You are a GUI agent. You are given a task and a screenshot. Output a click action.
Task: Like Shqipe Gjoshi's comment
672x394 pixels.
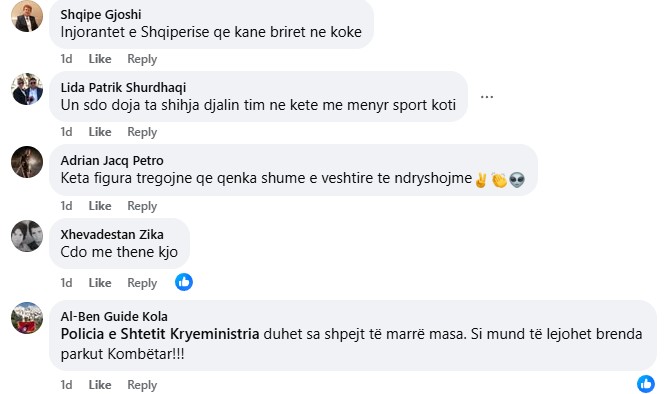coord(100,59)
